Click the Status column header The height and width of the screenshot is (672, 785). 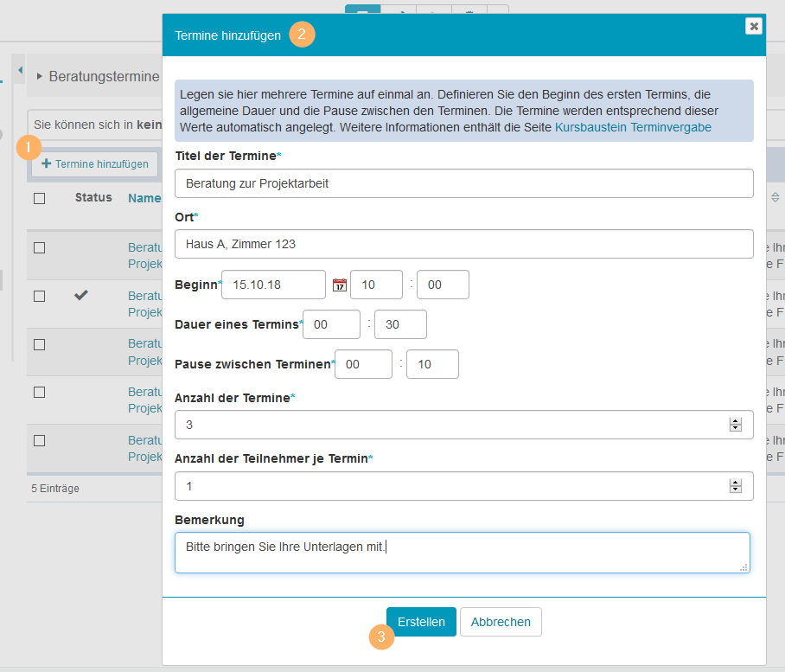tap(93, 197)
